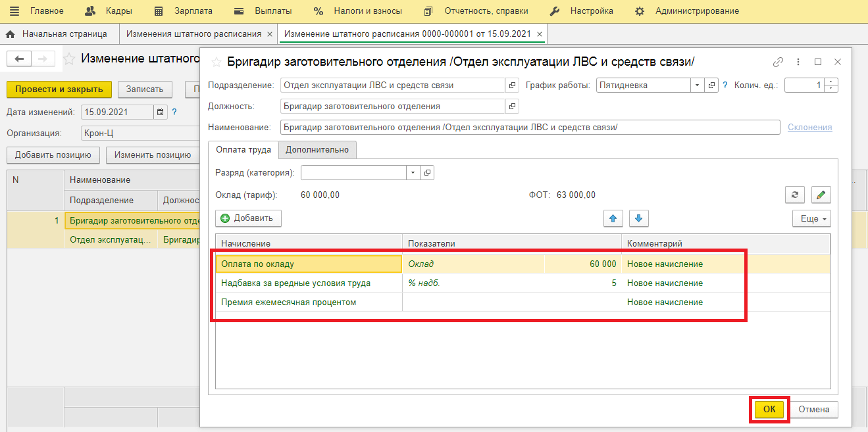Screen dimensions: 868x432
Task: Open the calendar picker for Дата изменений
Action: coord(160,112)
